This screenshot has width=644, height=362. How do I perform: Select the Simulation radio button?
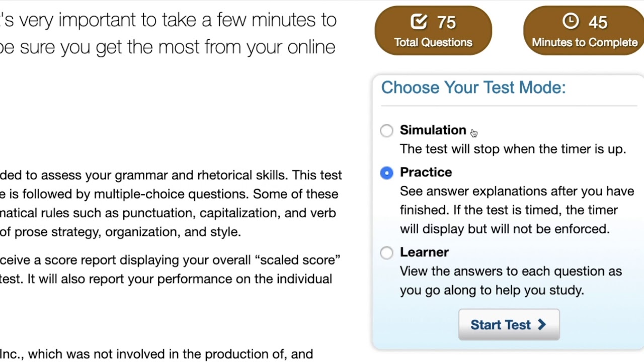(x=386, y=131)
